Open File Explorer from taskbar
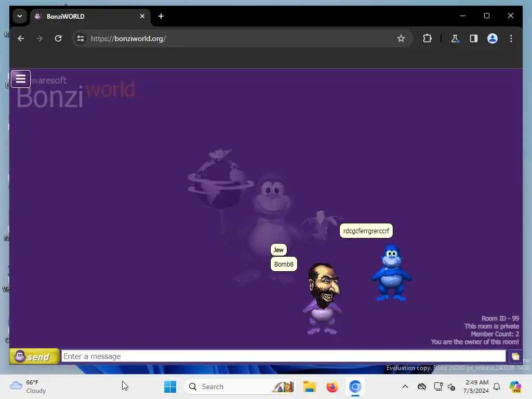This screenshot has height=399, width=532. (x=310, y=387)
